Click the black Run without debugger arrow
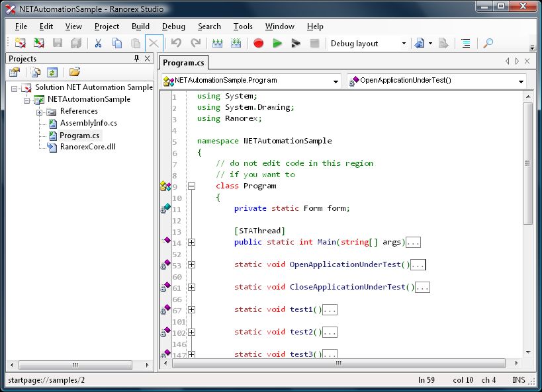542x392 pixels. tap(296, 43)
